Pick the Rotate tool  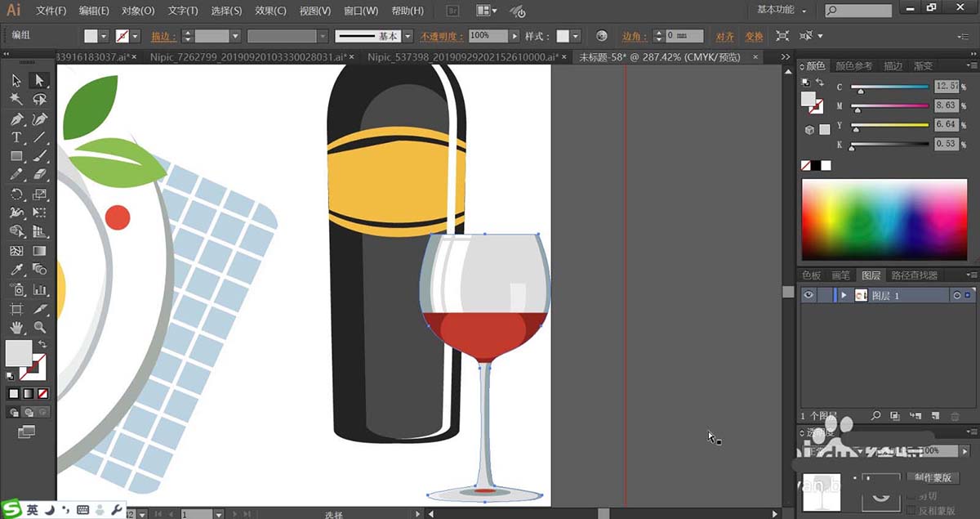[16, 195]
